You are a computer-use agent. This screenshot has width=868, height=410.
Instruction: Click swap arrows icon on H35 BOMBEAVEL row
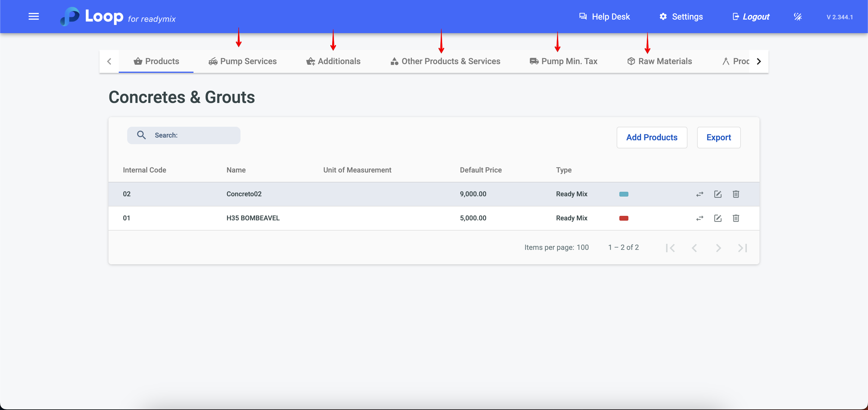click(x=700, y=218)
